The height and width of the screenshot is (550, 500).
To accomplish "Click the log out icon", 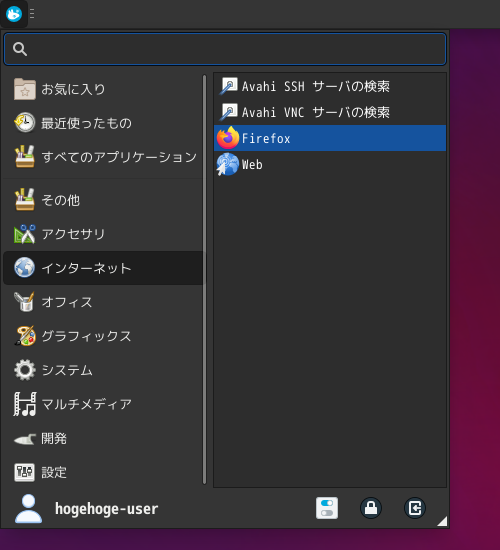I will pyautogui.click(x=415, y=508).
